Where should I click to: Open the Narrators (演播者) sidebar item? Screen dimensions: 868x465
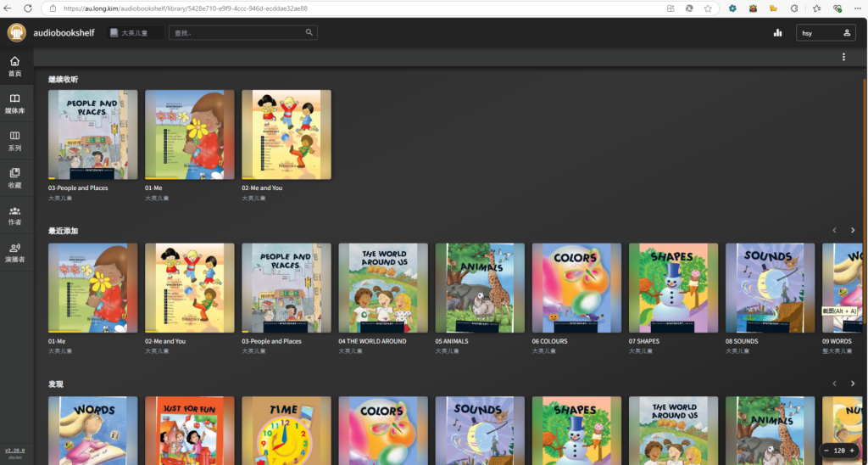click(x=15, y=252)
